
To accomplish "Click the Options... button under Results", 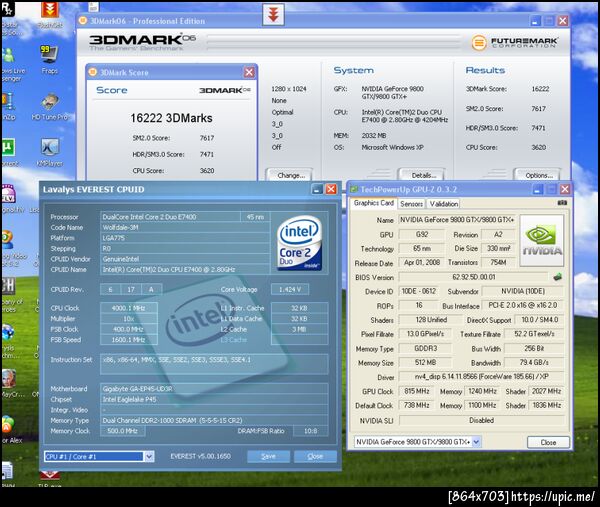I will click(539, 175).
